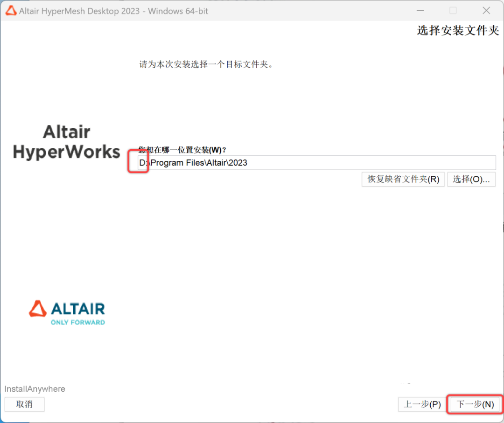Click the 恢复缺省文件夹(R) button

pyautogui.click(x=403, y=179)
